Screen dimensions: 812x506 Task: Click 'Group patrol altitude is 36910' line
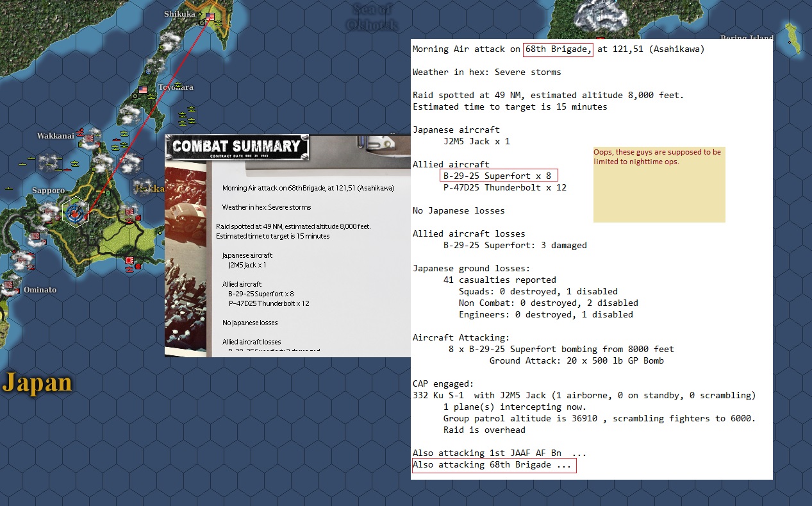(600, 418)
